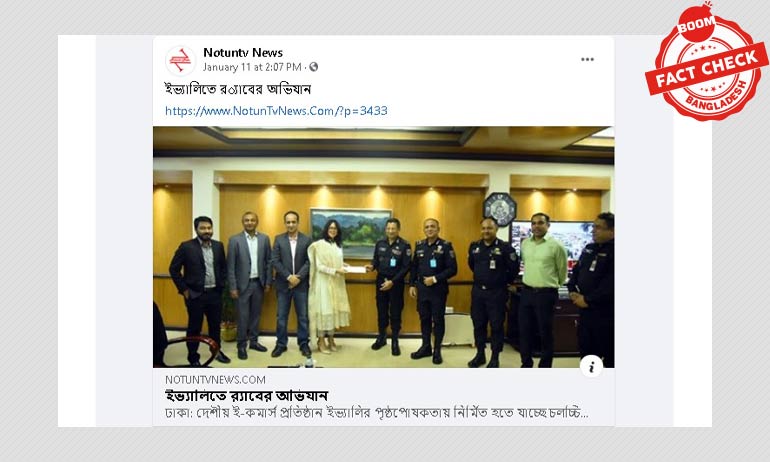Click the round emblem on the wall
Screen dimensions: 770x462
pos(499,209)
